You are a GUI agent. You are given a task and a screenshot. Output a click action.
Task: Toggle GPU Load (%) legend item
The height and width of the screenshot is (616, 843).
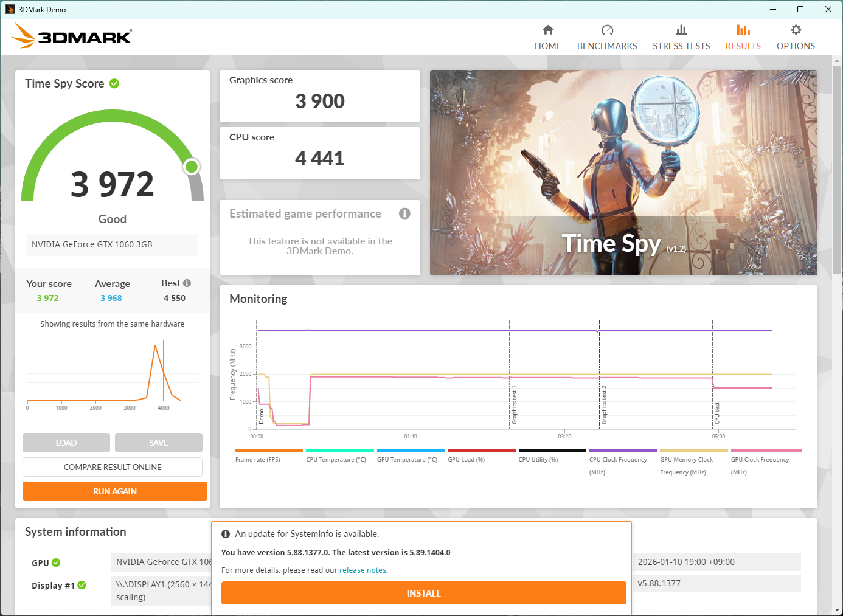pos(481,457)
